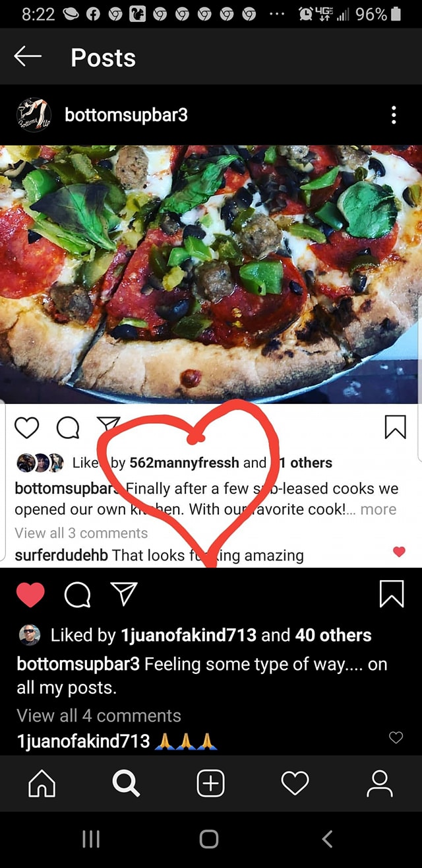Open the three-dot post options menu
Image resolution: width=422 pixels, height=868 pixels.
394,115
